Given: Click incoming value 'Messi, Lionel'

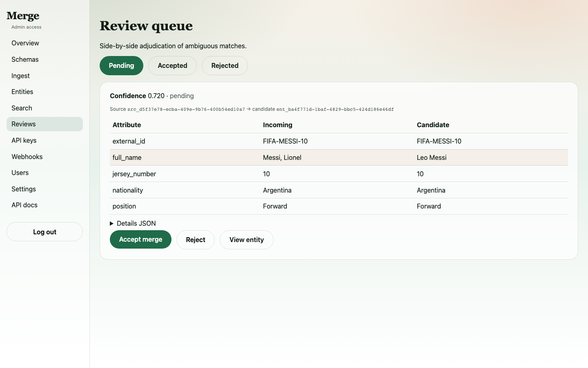Looking at the screenshot, I should click(282, 157).
